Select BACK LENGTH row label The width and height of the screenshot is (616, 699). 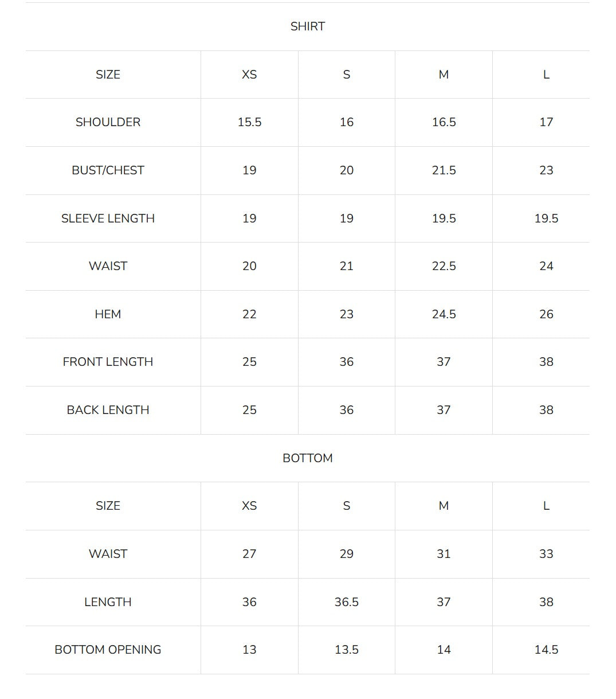coord(108,410)
